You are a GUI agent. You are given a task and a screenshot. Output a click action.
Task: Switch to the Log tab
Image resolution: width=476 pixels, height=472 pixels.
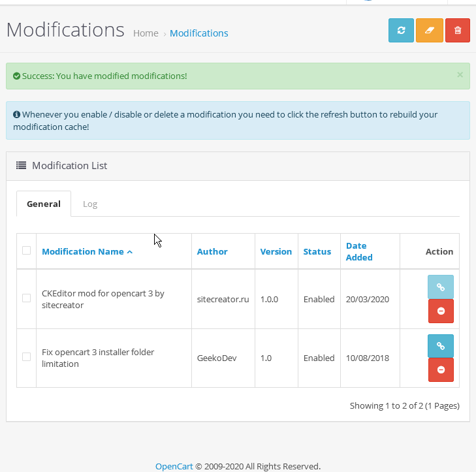(90, 204)
